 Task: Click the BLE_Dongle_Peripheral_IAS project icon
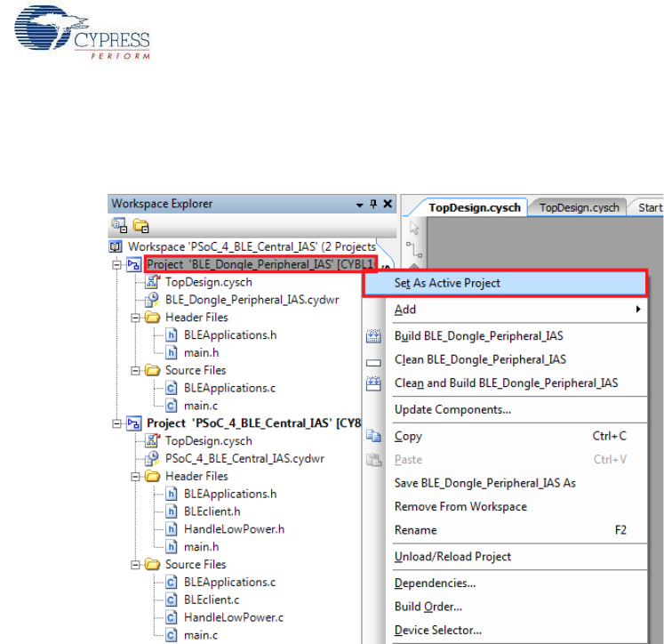coord(134,265)
